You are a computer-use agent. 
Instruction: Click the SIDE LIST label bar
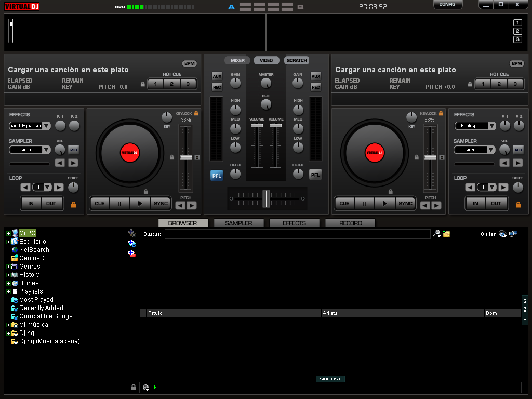click(x=330, y=379)
